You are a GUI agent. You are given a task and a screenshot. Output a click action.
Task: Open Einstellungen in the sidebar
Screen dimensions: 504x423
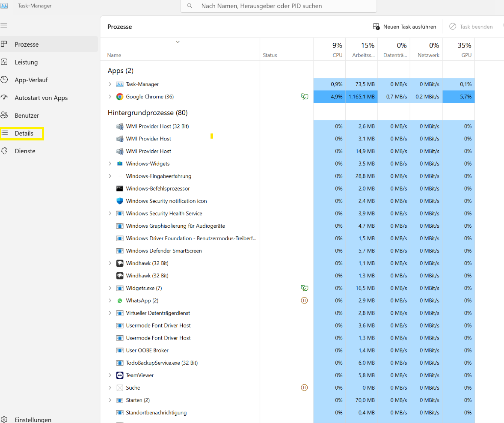pyautogui.click(x=49, y=420)
